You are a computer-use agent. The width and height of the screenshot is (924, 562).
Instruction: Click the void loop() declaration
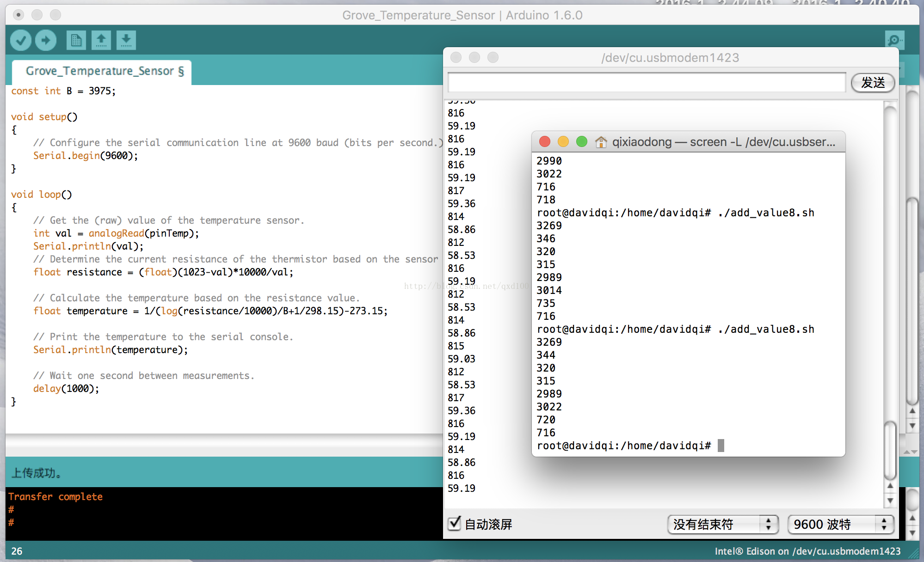[x=42, y=195]
